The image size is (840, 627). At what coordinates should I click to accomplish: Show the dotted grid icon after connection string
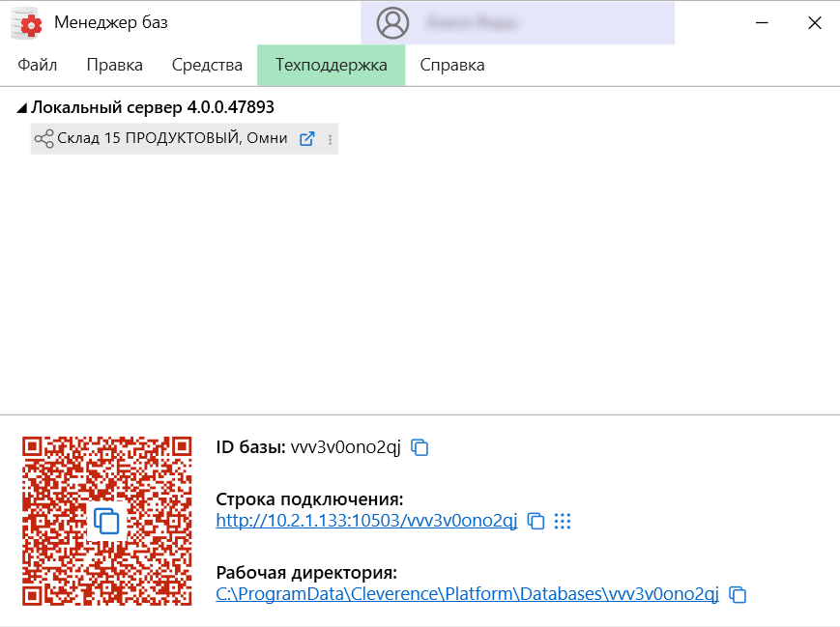[x=563, y=521]
